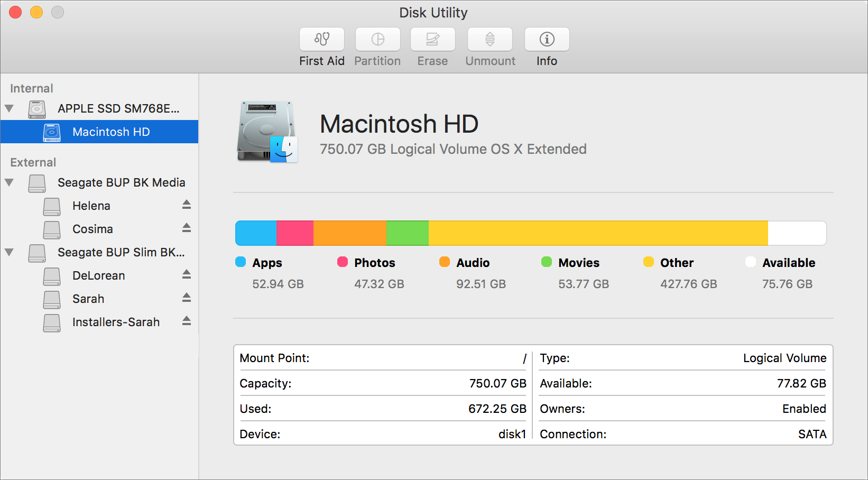Eject the Sarah volume

187,298
